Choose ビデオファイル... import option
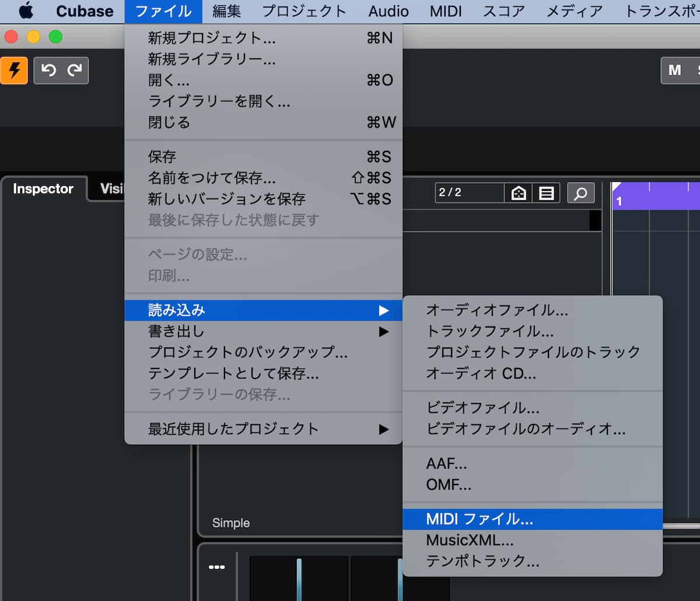This screenshot has height=601, width=700. pyautogui.click(x=533, y=408)
